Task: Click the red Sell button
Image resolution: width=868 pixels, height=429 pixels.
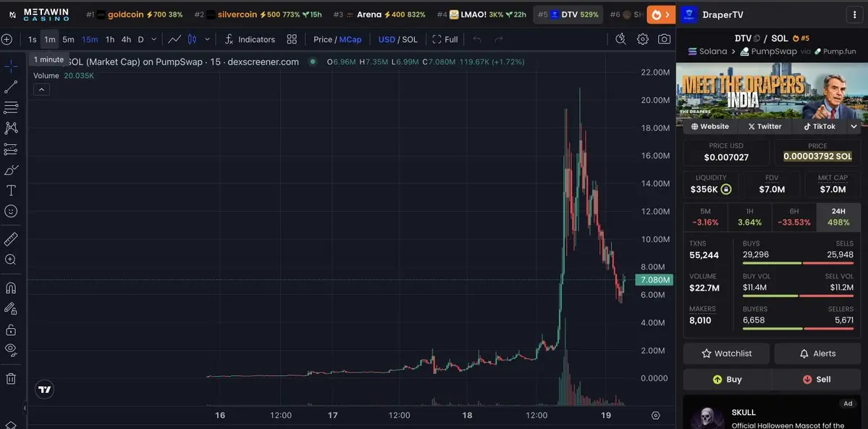Action: [817, 379]
